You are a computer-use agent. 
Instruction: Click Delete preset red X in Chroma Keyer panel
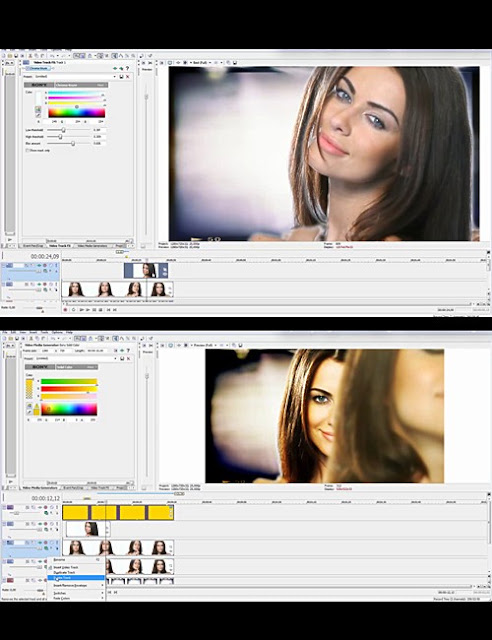[x=128, y=76]
